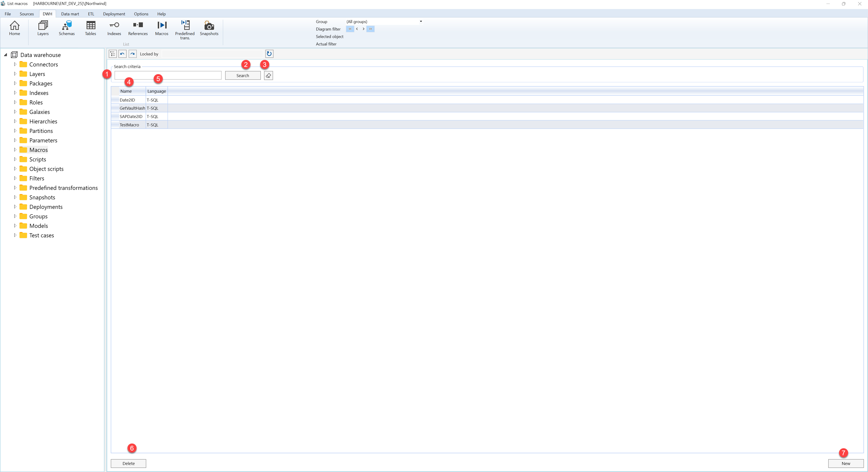The image size is (868, 472).
Task: Expand the Galaxies tree node
Action: 15,111
